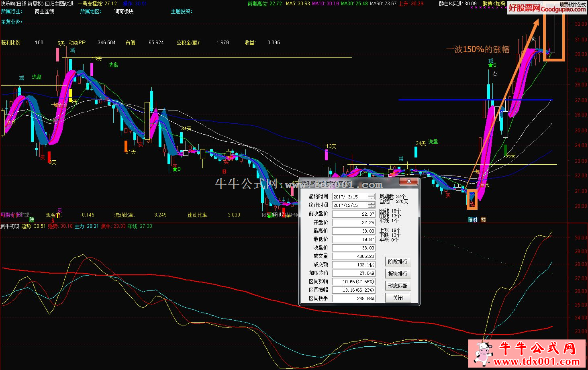Click the 现金流 value -0.145
588x370 pixels.
click(x=87, y=215)
